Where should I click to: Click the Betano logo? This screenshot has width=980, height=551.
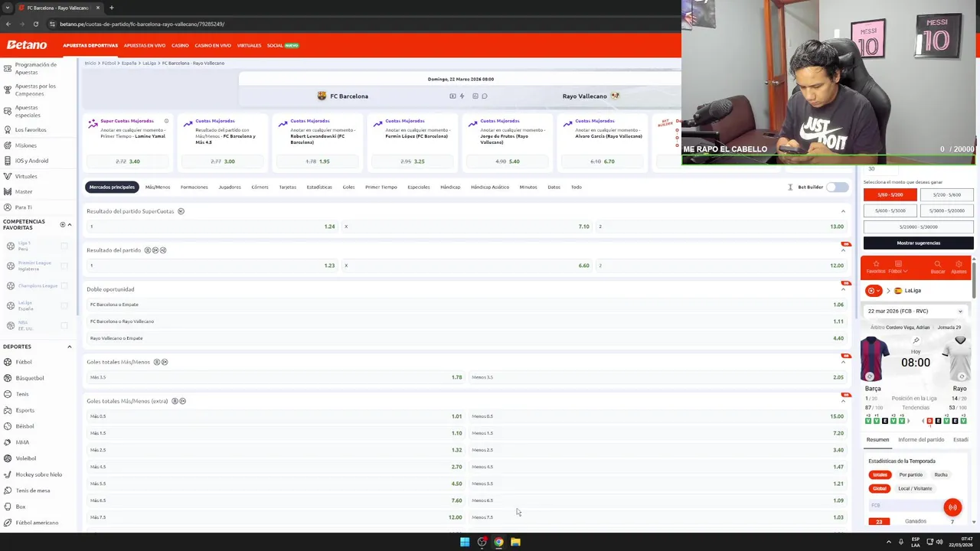click(x=27, y=45)
